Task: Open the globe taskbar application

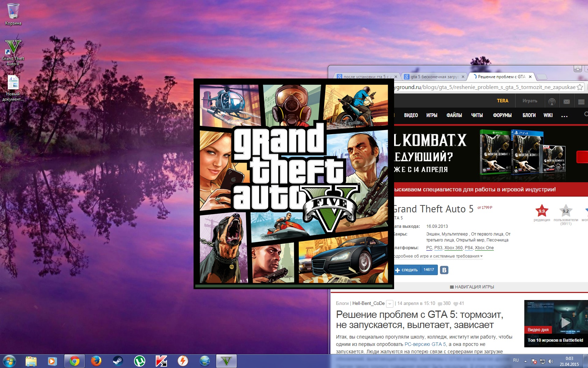Action: (x=204, y=361)
